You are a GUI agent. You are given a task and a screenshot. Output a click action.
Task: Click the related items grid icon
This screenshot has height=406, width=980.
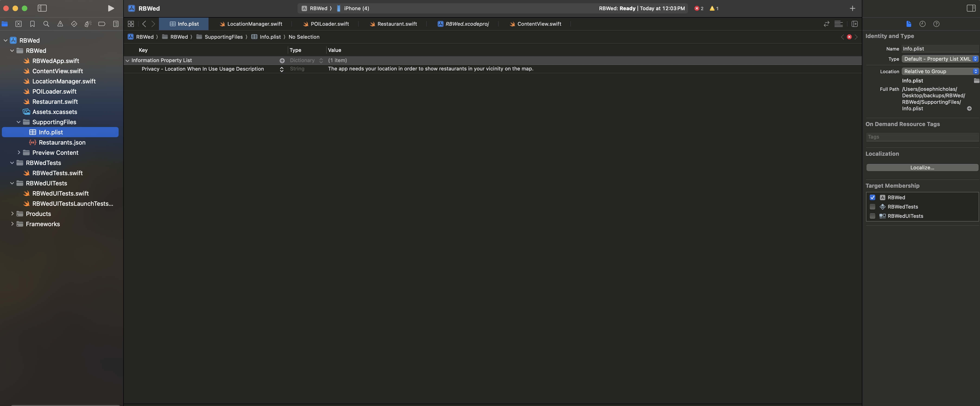coord(131,24)
